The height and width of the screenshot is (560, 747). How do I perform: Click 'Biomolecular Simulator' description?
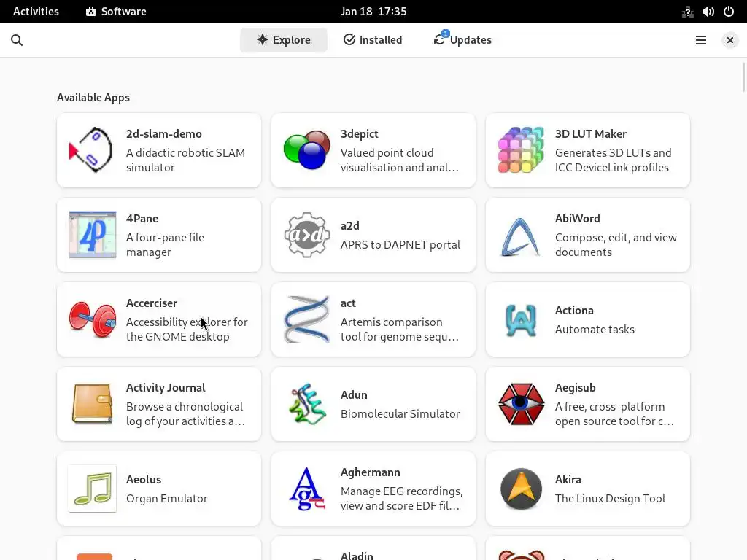point(400,414)
